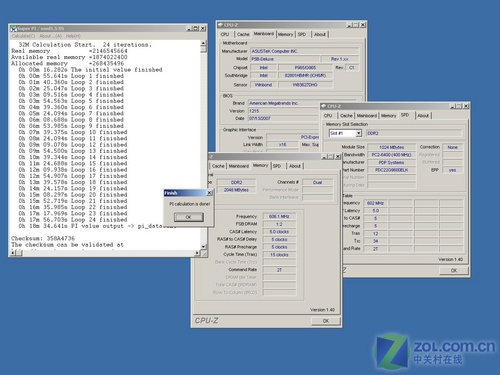Select Mainboard tab in the back CPU-Z window

click(x=264, y=34)
